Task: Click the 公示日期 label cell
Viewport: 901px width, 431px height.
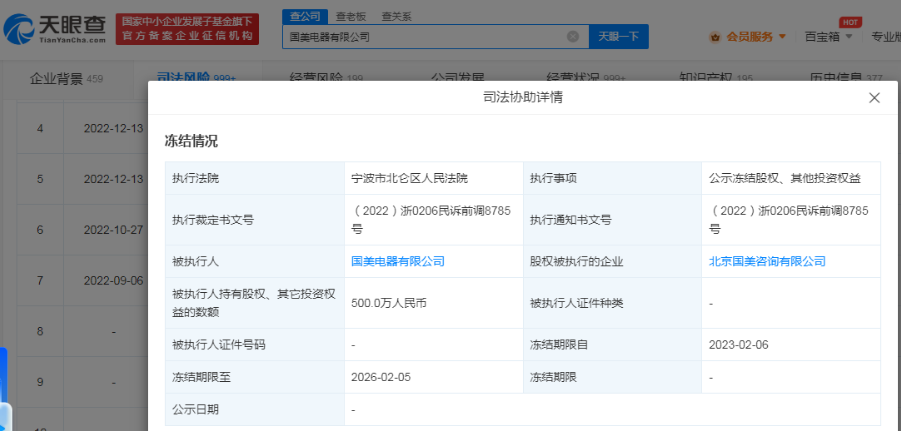Action: [x=255, y=410]
